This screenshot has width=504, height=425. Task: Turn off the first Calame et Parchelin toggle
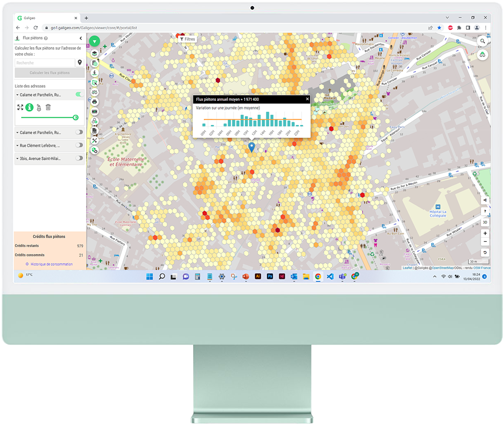[x=79, y=95]
